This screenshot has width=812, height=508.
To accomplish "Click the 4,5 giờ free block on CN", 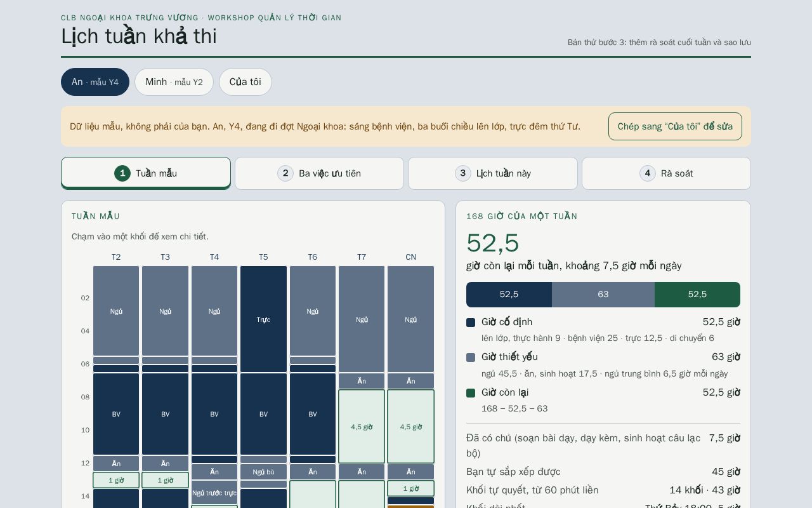I will [x=411, y=427].
